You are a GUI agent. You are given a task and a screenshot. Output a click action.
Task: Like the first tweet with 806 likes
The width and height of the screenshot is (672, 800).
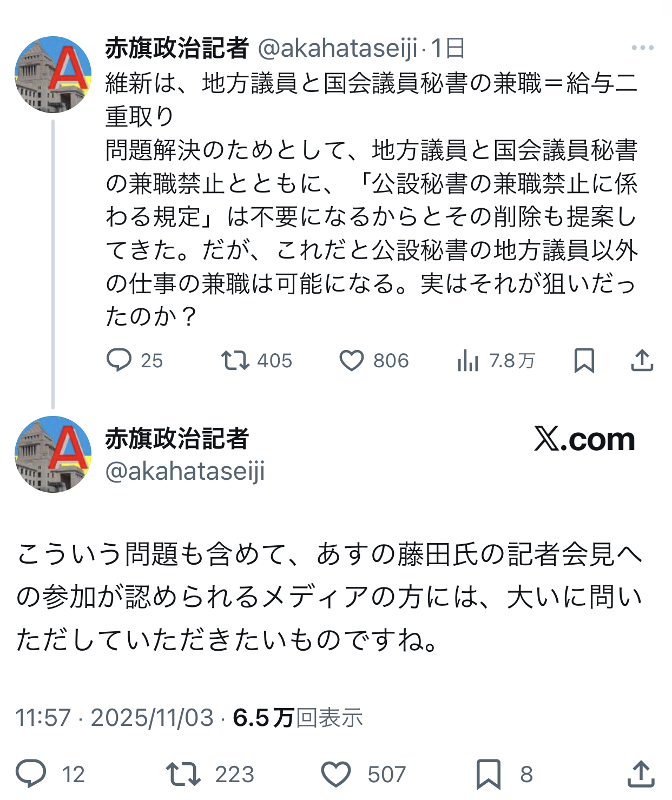coord(352,360)
